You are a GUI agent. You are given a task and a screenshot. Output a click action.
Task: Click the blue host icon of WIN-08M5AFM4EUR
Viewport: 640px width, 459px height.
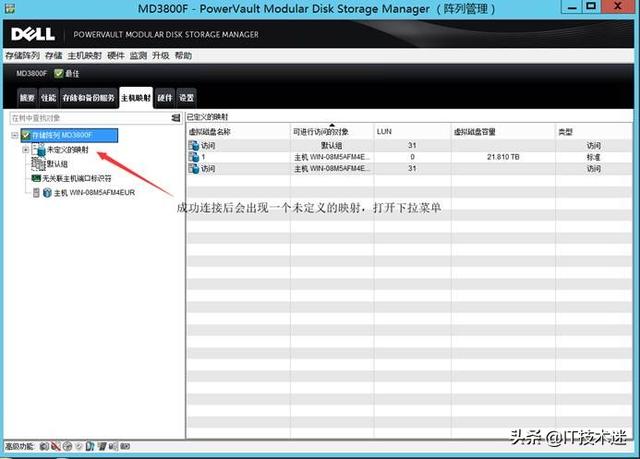(x=47, y=193)
